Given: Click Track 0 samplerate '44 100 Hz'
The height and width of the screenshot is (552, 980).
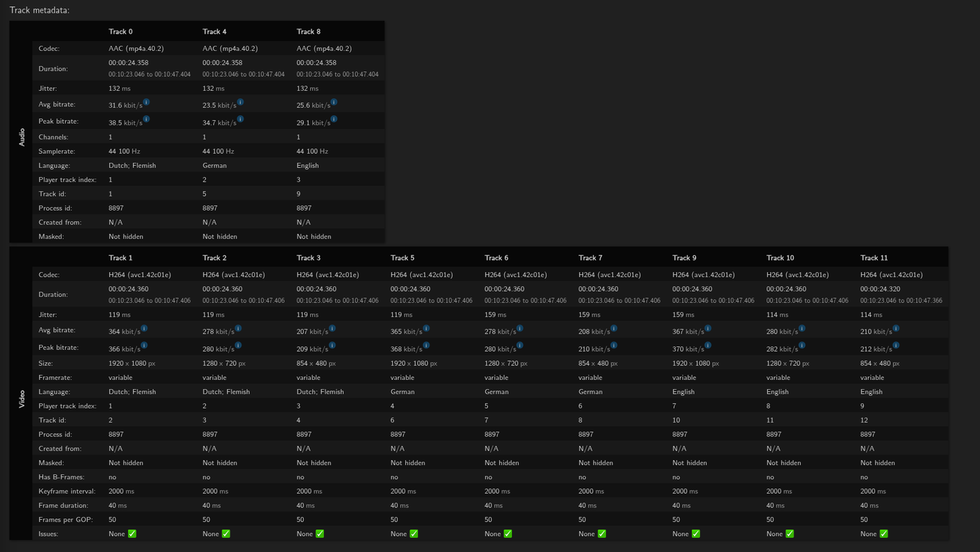Looking at the screenshot, I should [124, 151].
